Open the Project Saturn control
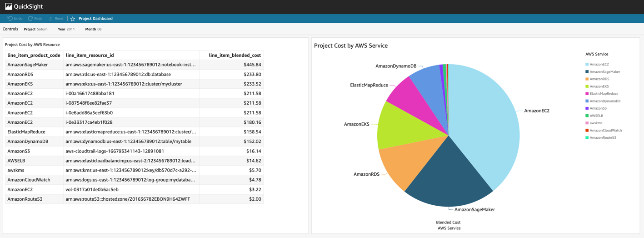The width and height of the screenshot is (644, 238). 35,29
